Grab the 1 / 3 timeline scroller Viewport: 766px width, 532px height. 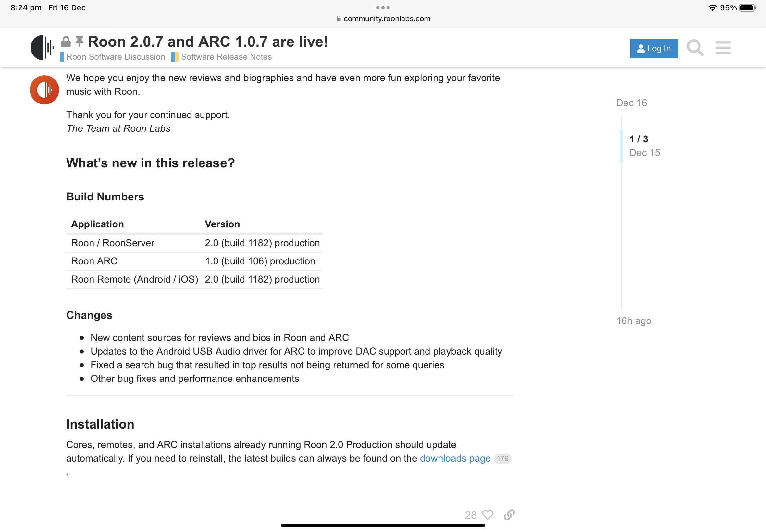click(x=639, y=146)
